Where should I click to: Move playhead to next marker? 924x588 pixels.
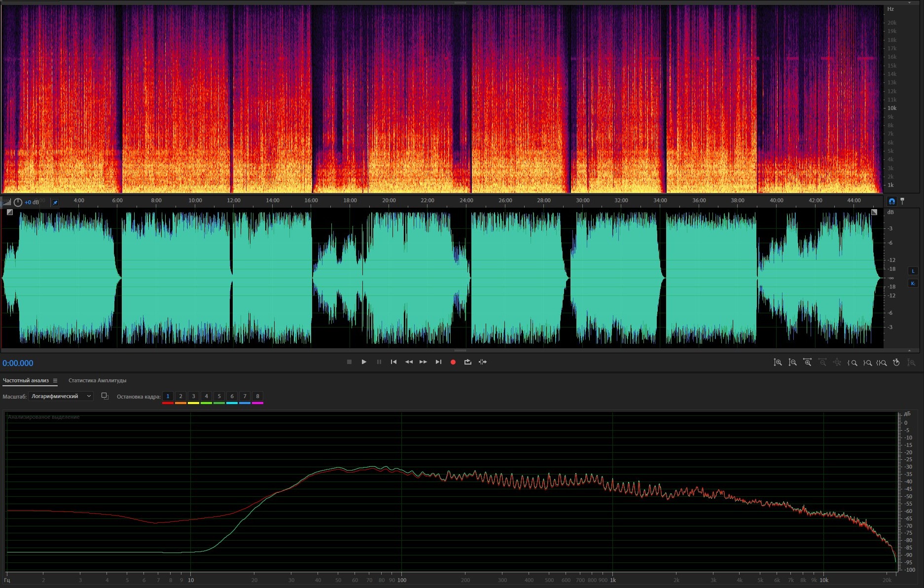(x=438, y=362)
